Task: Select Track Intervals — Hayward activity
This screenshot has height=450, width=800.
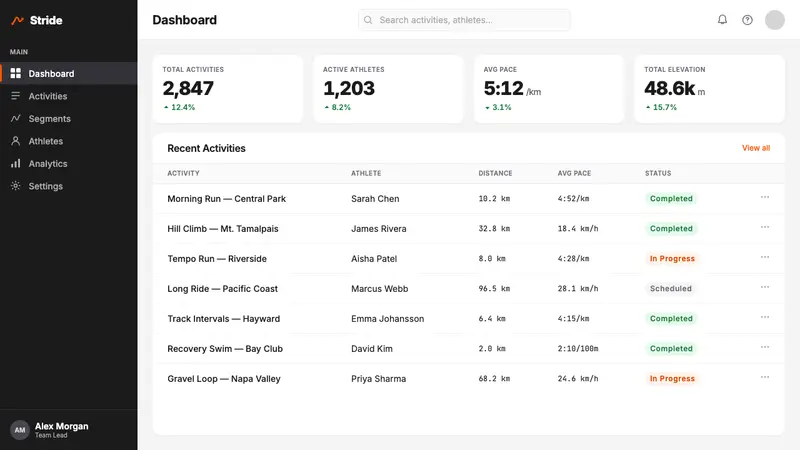Action: pyautogui.click(x=223, y=319)
